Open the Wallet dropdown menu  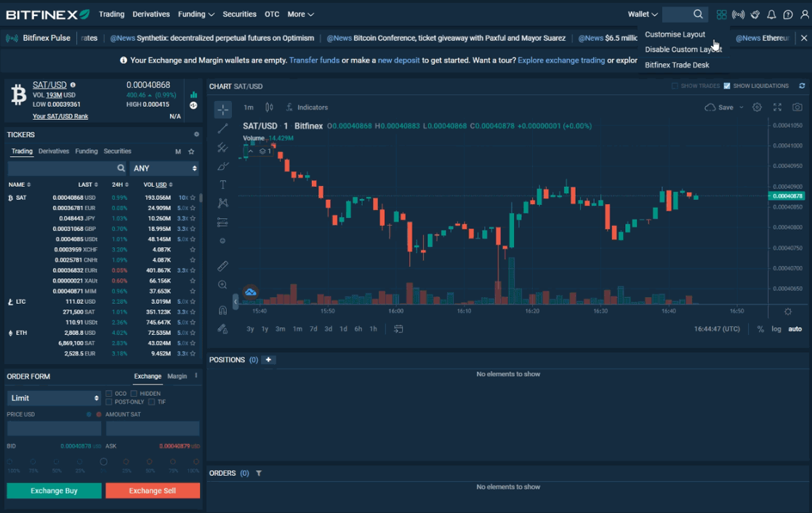click(643, 14)
